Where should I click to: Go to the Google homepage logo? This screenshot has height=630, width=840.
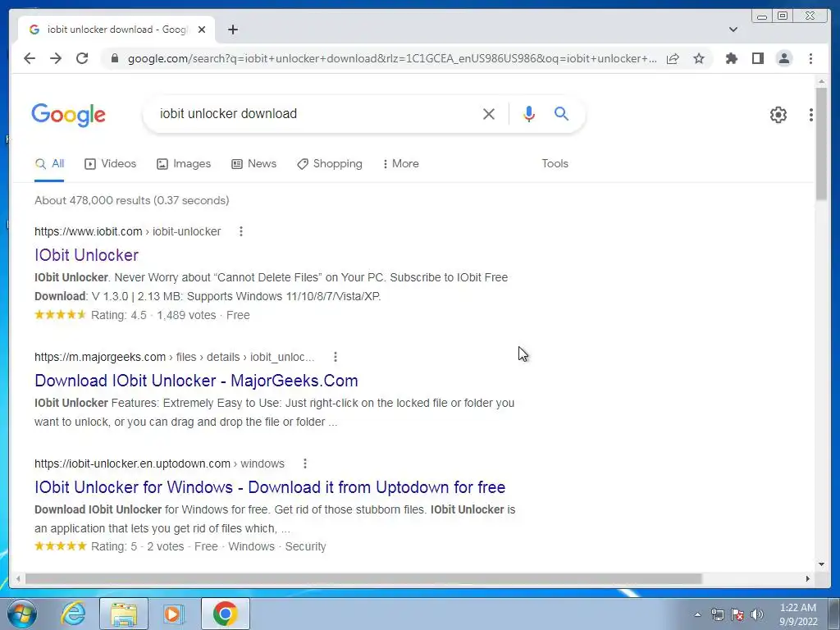point(69,115)
